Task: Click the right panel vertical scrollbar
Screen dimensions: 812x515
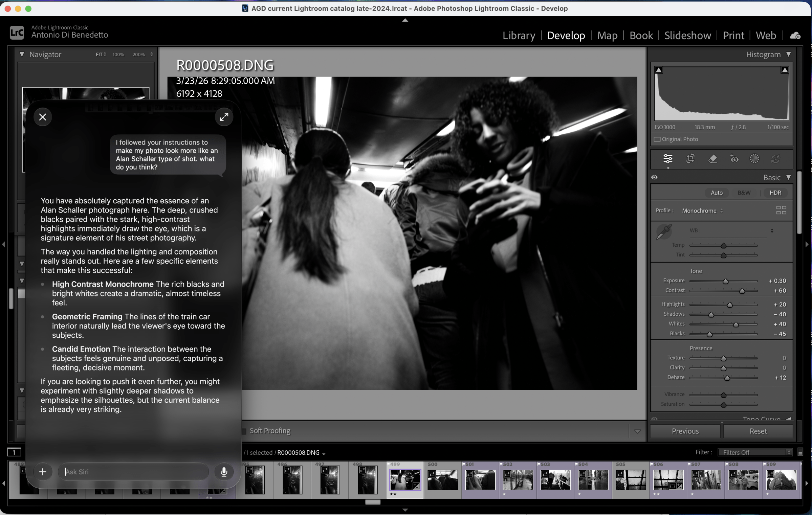Action: pyautogui.click(x=799, y=203)
